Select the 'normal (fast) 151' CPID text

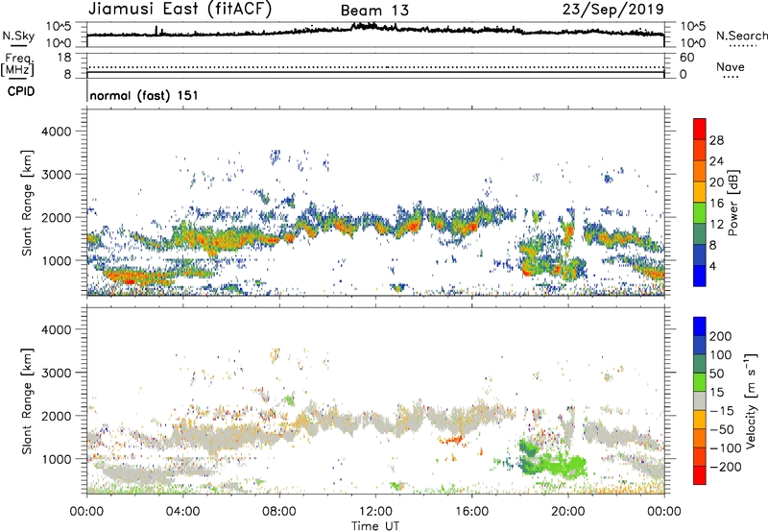144,95
